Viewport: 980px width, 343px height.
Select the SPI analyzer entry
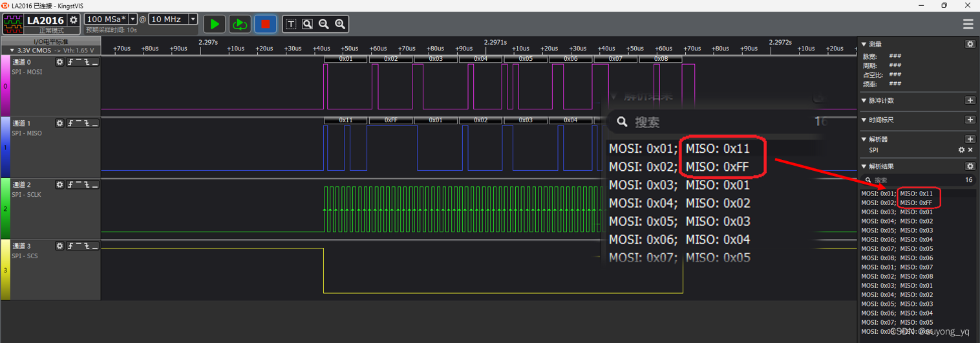874,150
